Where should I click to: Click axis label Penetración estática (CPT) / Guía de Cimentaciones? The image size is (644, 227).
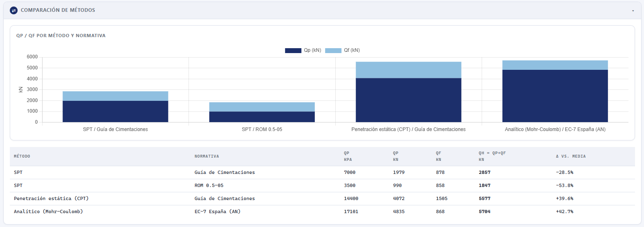point(408,129)
